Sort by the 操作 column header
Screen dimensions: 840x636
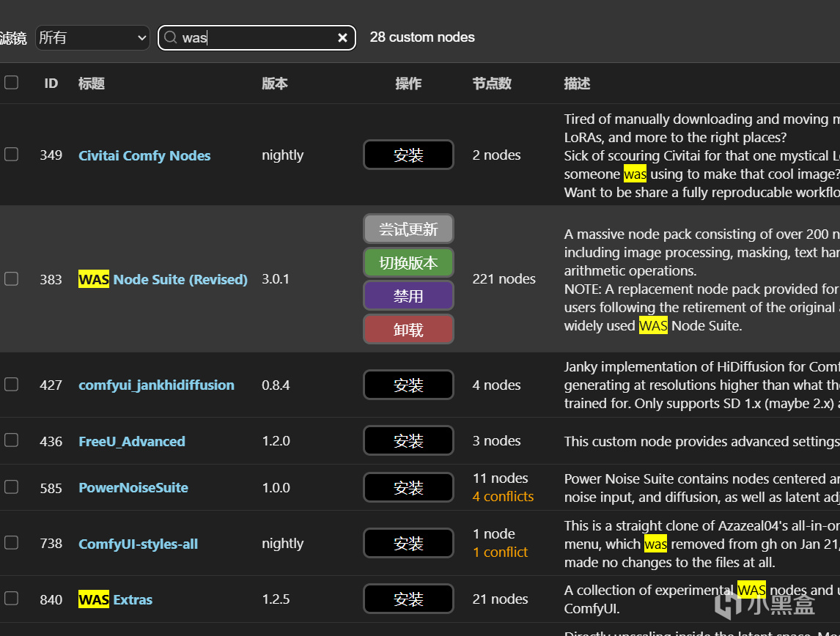[408, 84]
